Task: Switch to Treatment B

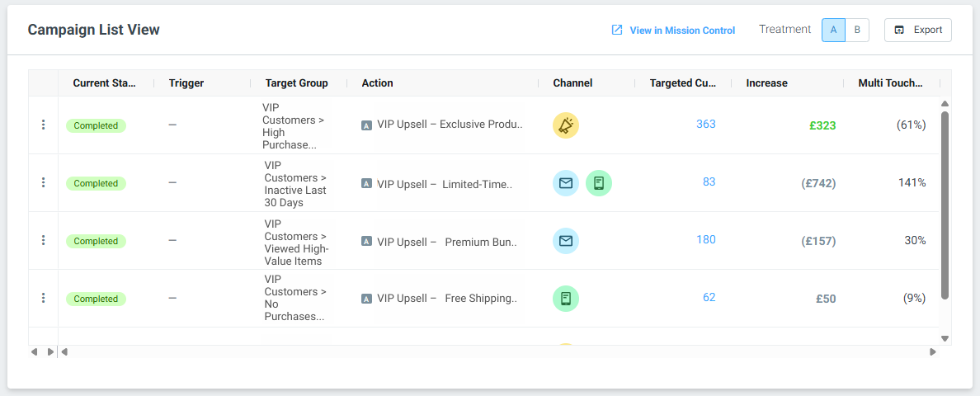Action: click(x=857, y=30)
